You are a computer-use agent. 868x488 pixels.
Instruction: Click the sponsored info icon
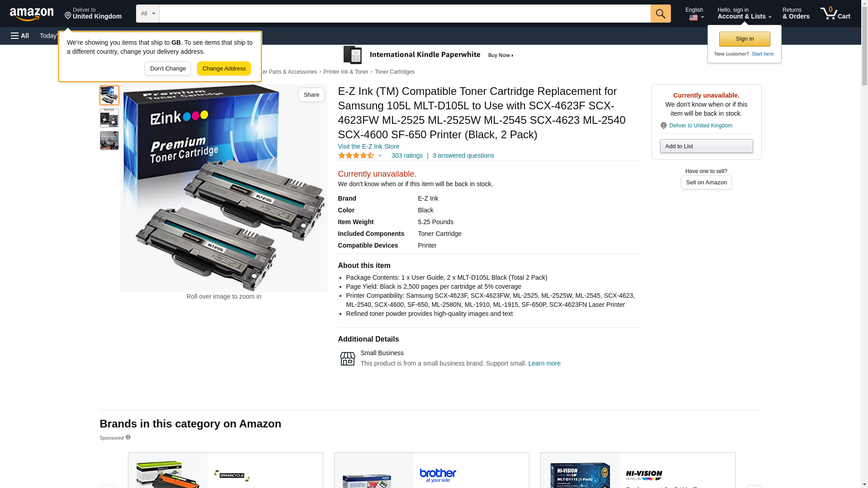click(x=128, y=437)
